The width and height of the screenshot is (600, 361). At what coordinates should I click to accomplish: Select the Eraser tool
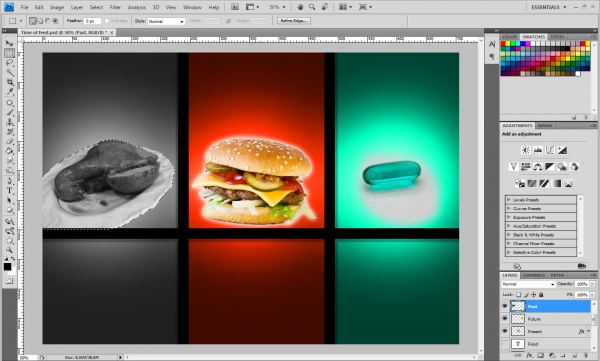pos(9,141)
